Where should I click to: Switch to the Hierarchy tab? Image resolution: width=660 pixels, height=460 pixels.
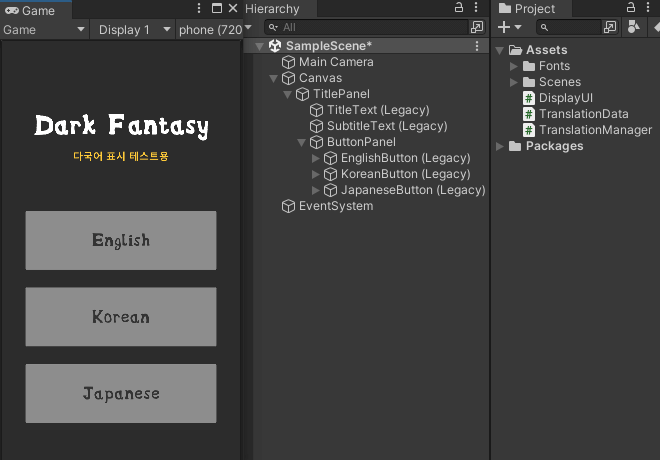[x=272, y=9]
